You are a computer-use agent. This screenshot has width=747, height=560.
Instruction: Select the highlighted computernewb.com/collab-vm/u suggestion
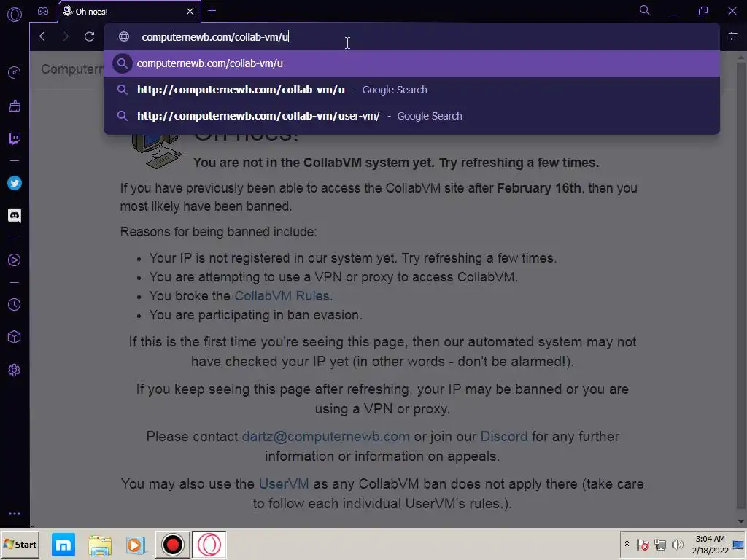coord(411,63)
